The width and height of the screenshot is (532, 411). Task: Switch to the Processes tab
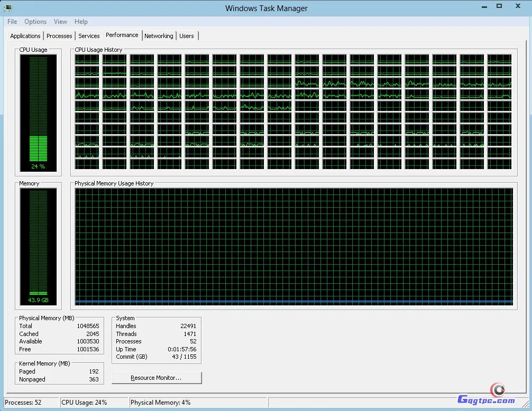(59, 36)
